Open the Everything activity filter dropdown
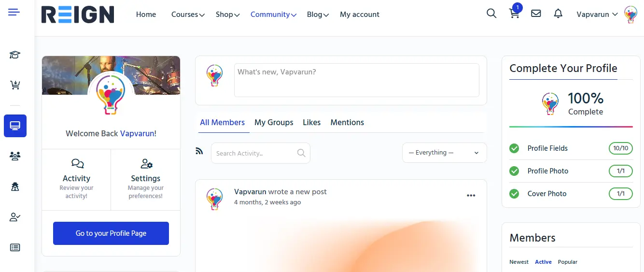Viewport: 644px width, 272px height. (444, 153)
